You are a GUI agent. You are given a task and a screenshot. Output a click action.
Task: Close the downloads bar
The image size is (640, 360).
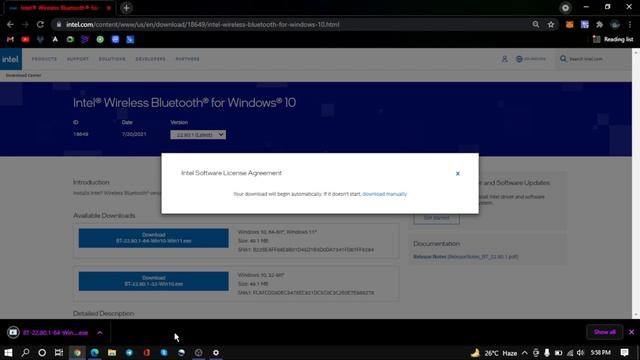[631, 332]
